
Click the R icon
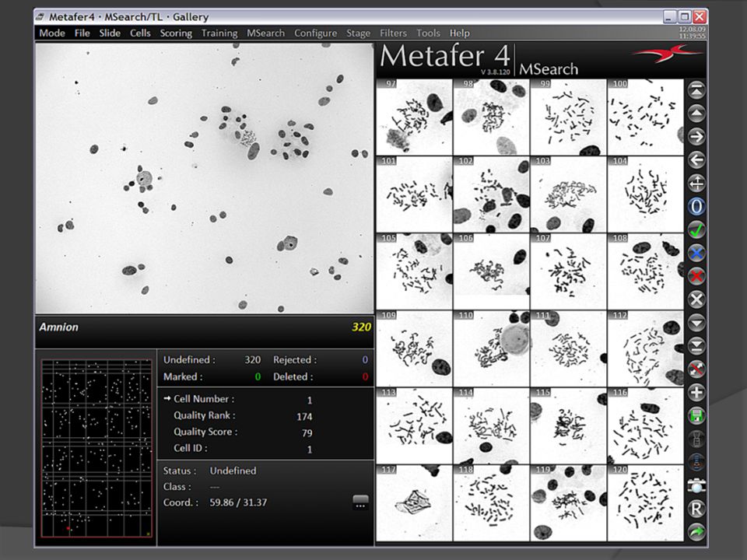[696, 509]
